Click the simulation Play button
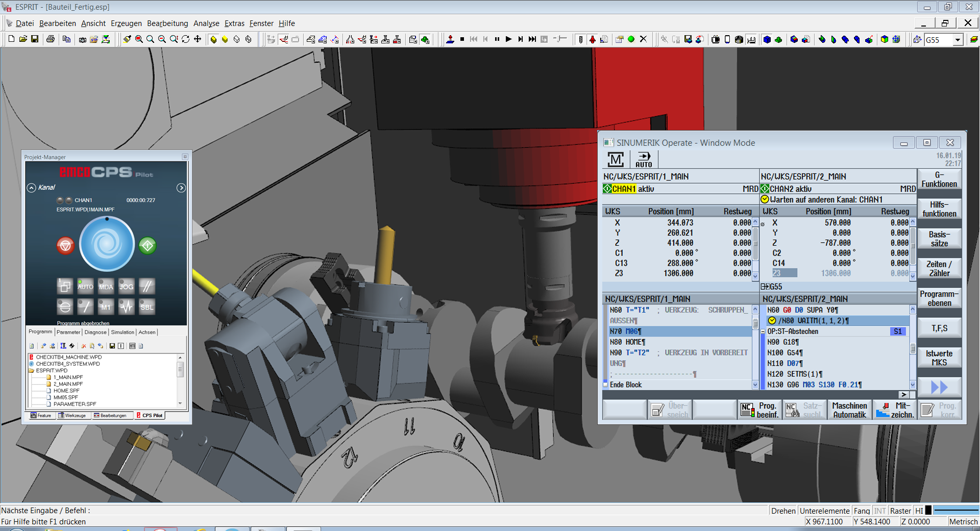Screen dimensions: 980x531 508,39
